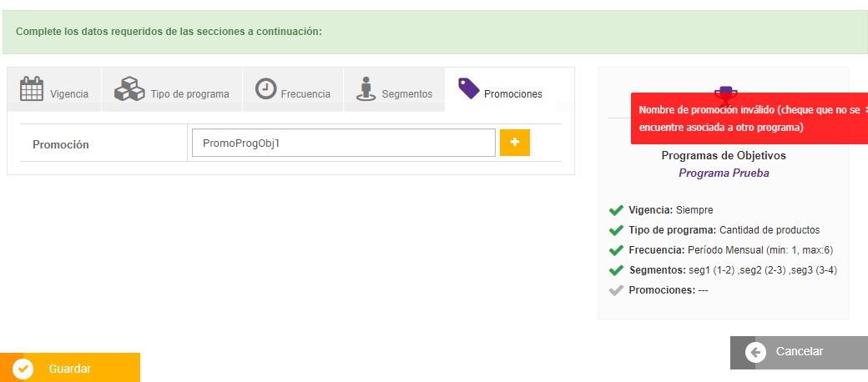Click the green checkmark next to Vigencia: Siempre
The height and width of the screenshot is (382, 868).
[x=616, y=210]
